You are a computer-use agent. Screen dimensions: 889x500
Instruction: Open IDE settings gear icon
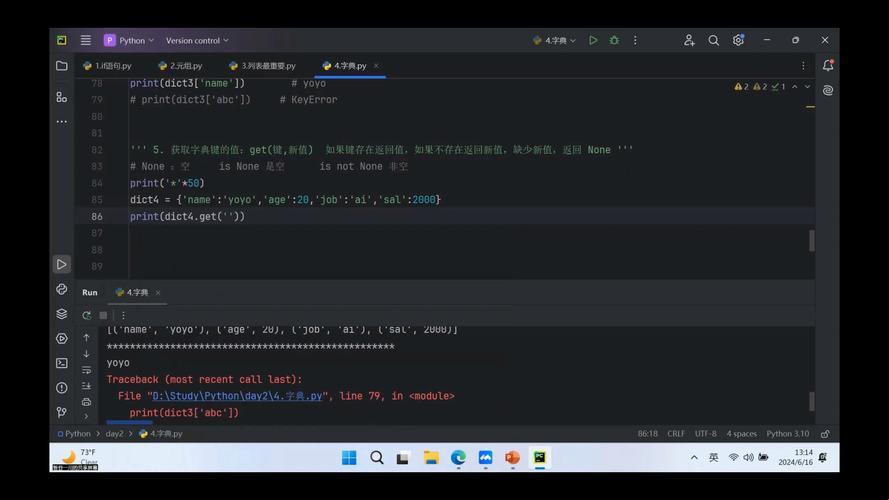point(738,40)
